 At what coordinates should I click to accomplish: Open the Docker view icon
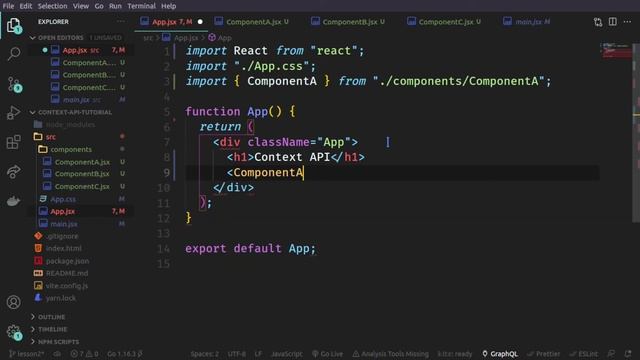(13, 201)
